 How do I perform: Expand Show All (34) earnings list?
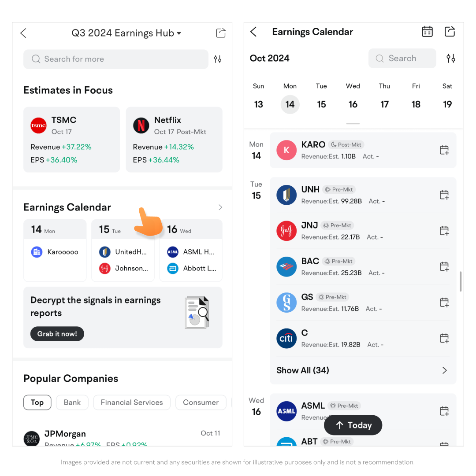[362, 370]
